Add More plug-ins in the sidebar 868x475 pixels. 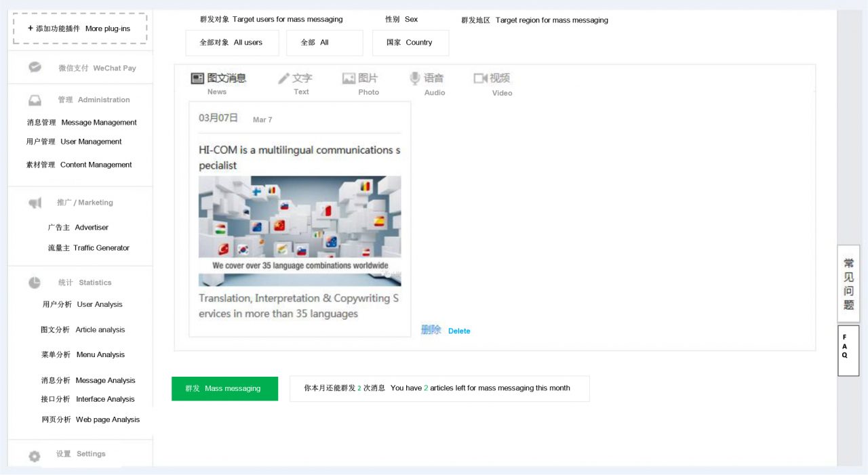pyautogui.click(x=79, y=28)
